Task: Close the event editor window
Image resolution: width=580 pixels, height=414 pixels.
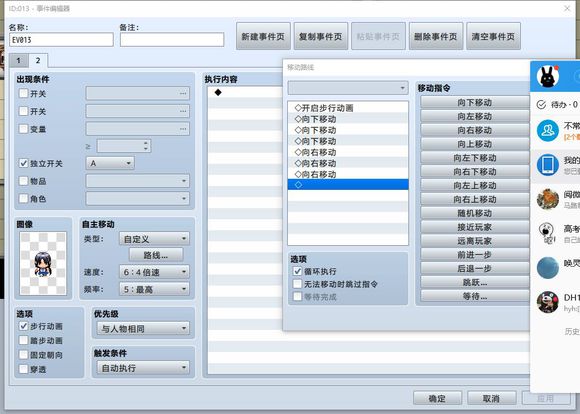Action: (x=567, y=8)
